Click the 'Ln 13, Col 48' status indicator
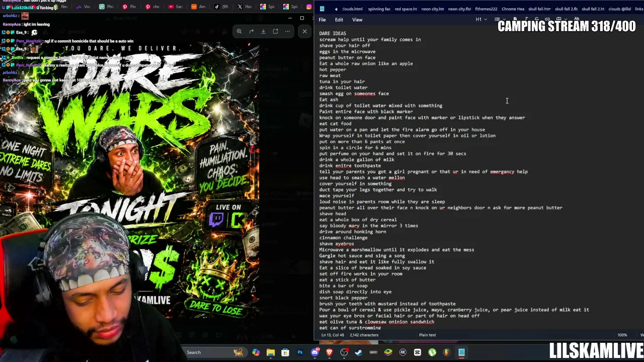Screen dimensions: 644x362 [x=333, y=335]
